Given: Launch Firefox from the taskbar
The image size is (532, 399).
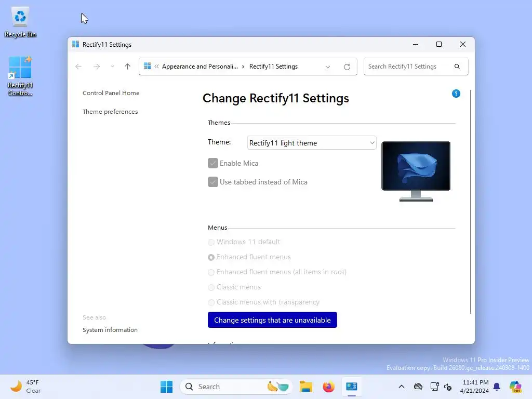Looking at the screenshot, I should (328, 387).
